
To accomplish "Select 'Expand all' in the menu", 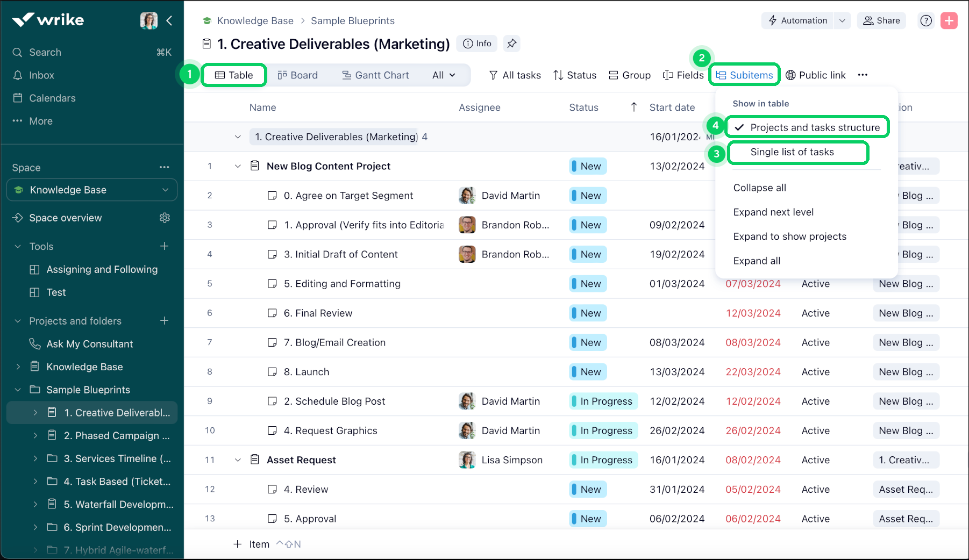I will [x=757, y=261].
